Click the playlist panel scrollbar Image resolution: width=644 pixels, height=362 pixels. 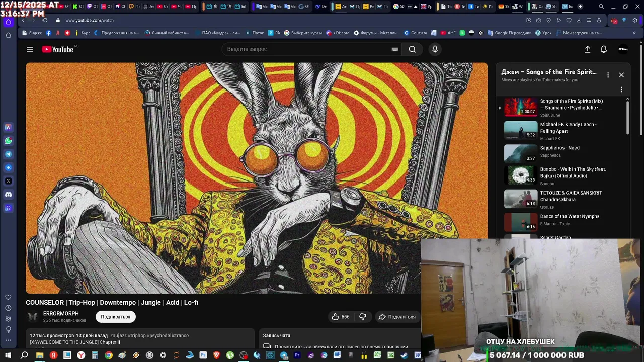[627, 117]
